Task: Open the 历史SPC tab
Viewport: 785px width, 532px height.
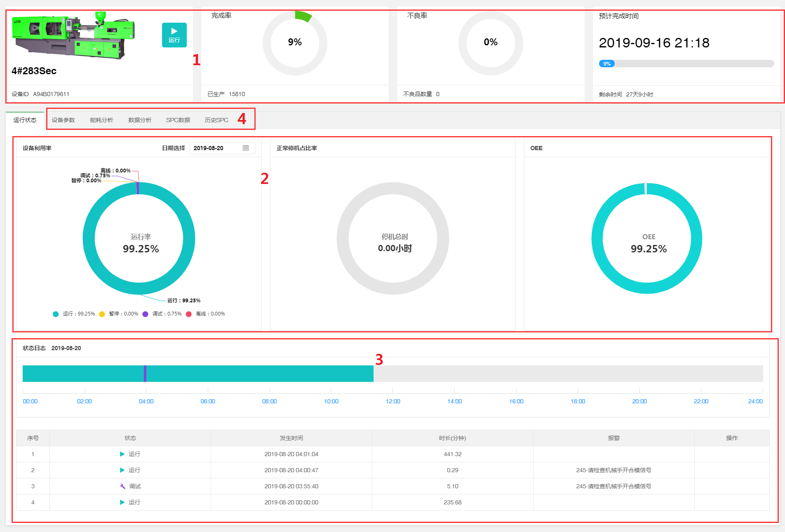Action: (x=216, y=120)
